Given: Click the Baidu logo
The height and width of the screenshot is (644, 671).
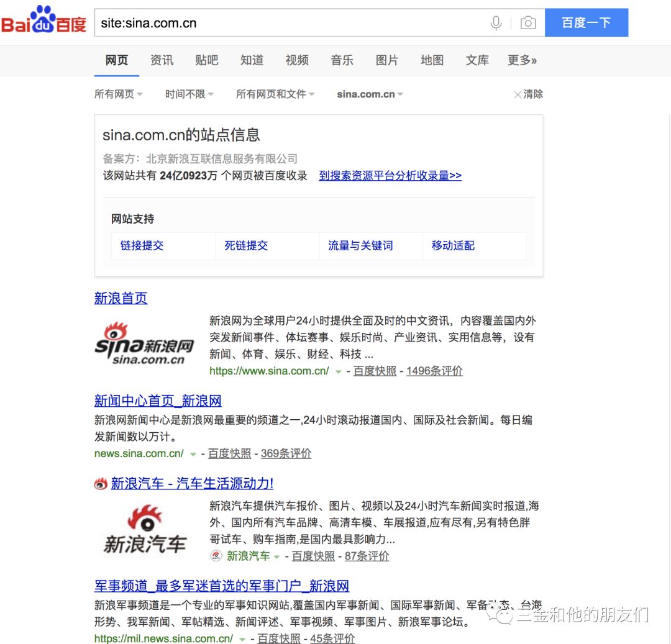Looking at the screenshot, I should coord(43,20).
